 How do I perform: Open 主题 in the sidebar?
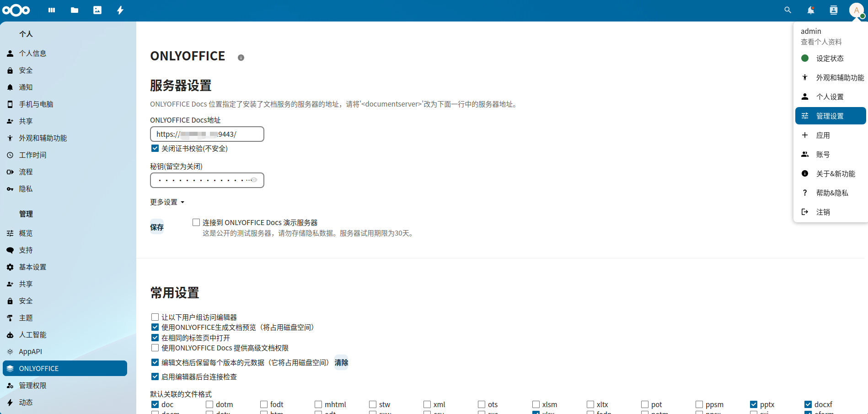(x=65, y=318)
